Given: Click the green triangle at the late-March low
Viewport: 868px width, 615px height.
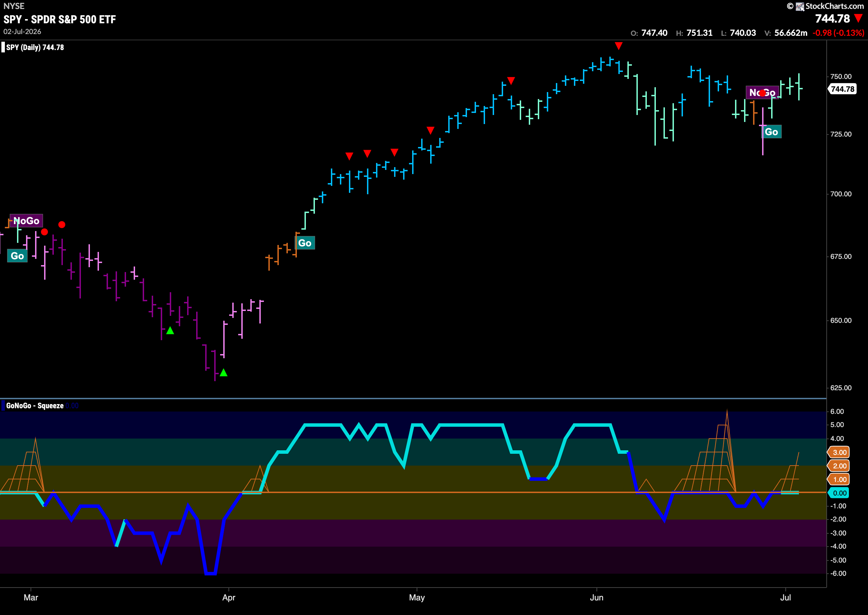Looking at the screenshot, I should point(224,372).
